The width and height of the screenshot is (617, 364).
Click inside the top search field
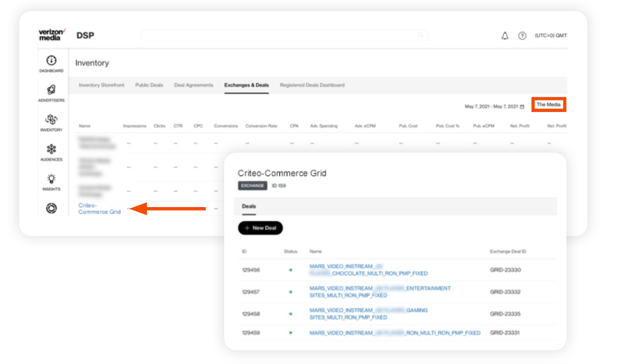(284, 35)
